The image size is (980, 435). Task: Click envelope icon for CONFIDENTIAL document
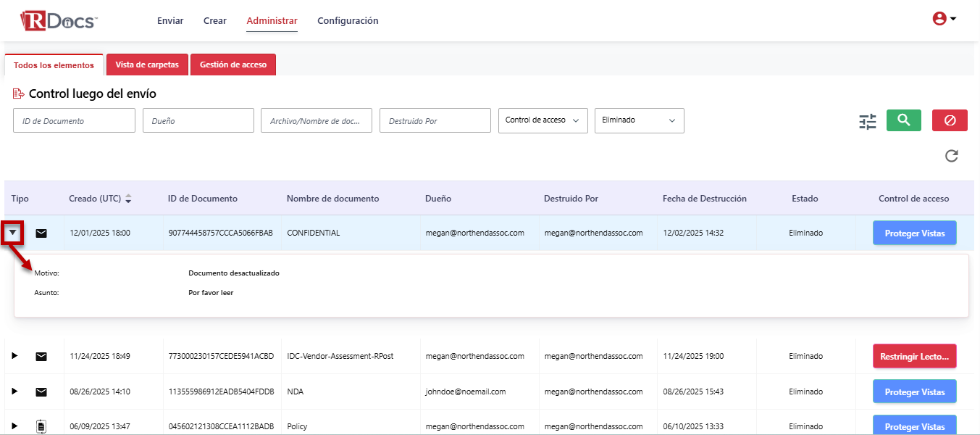click(x=41, y=233)
